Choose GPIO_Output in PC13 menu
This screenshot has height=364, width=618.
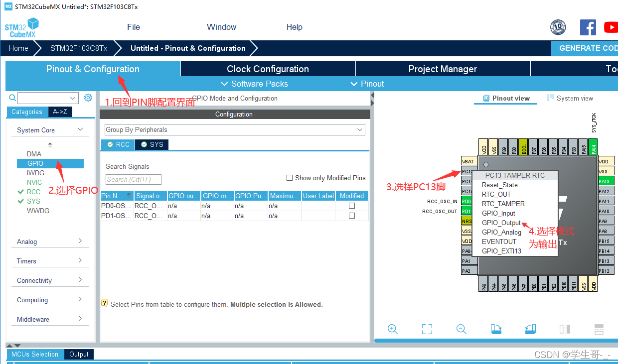(x=501, y=223)
